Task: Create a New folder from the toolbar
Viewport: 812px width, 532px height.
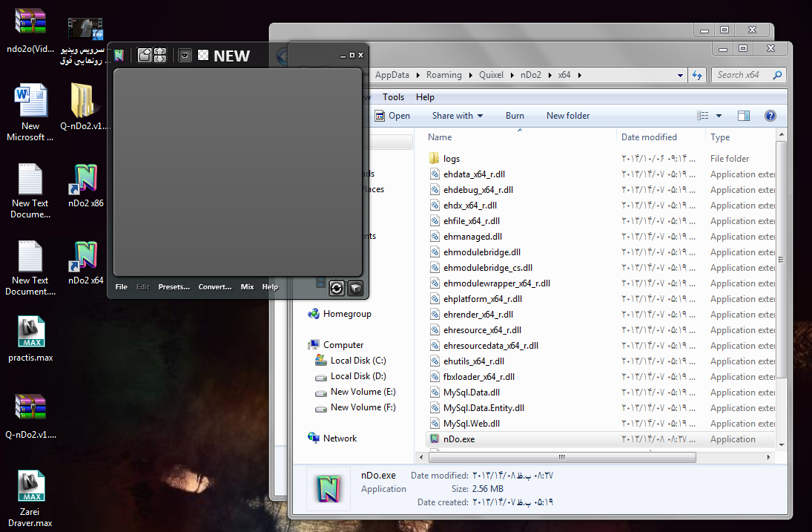Action: tap(567, 116)
